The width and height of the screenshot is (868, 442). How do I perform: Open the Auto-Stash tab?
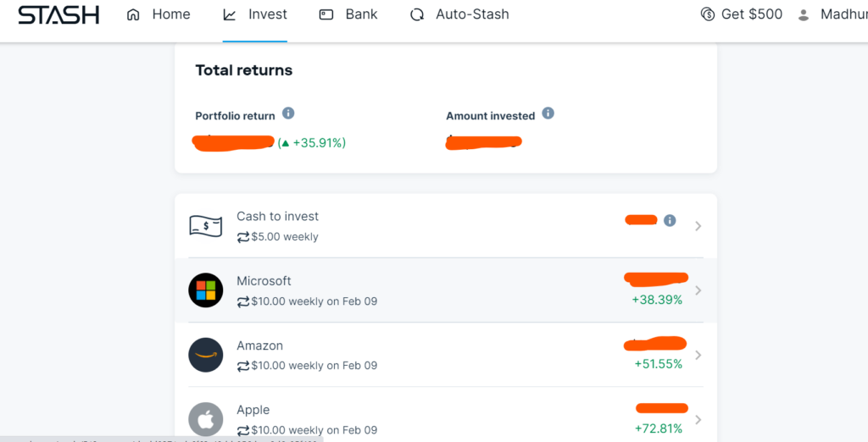pos(459,14)
